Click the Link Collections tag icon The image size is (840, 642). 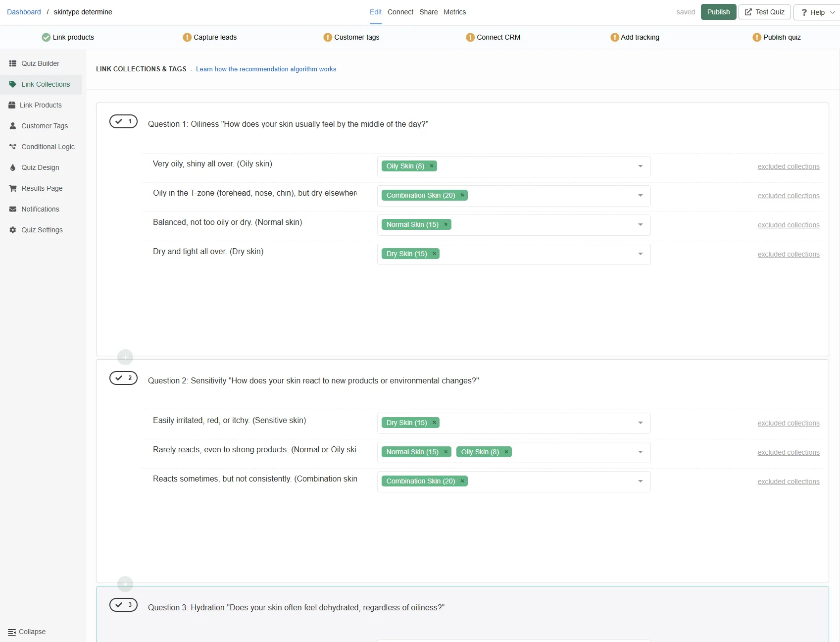tap(13, 84)
